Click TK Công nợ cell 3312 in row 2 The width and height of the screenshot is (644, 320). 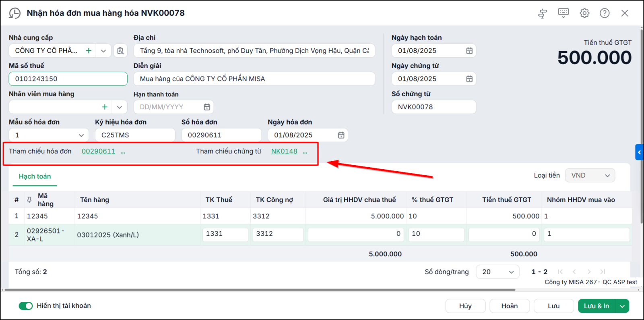tap(278, 235)
